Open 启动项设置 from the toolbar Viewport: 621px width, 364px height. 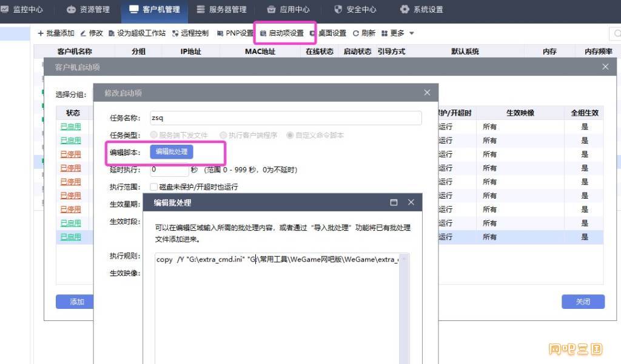click(282, 33)
